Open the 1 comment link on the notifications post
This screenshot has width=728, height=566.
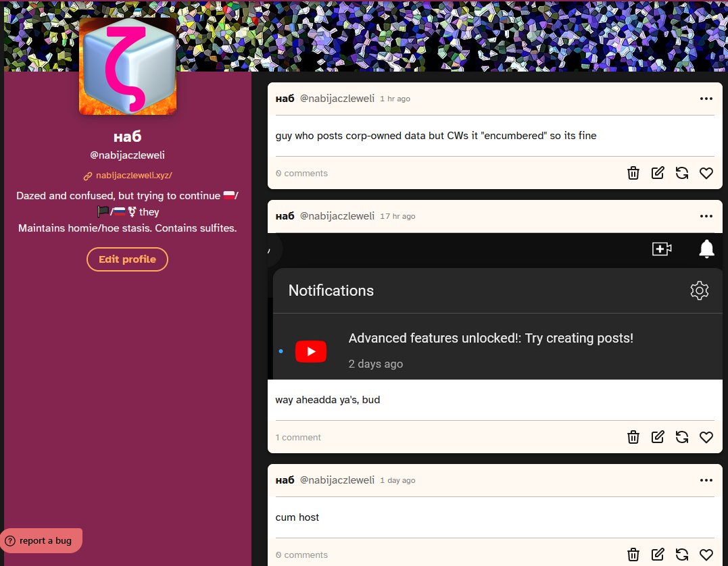click(x=298, y=437)
